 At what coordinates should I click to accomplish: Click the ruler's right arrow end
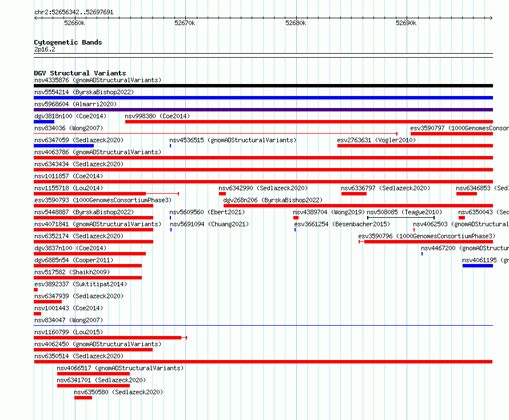coord(491,18)
